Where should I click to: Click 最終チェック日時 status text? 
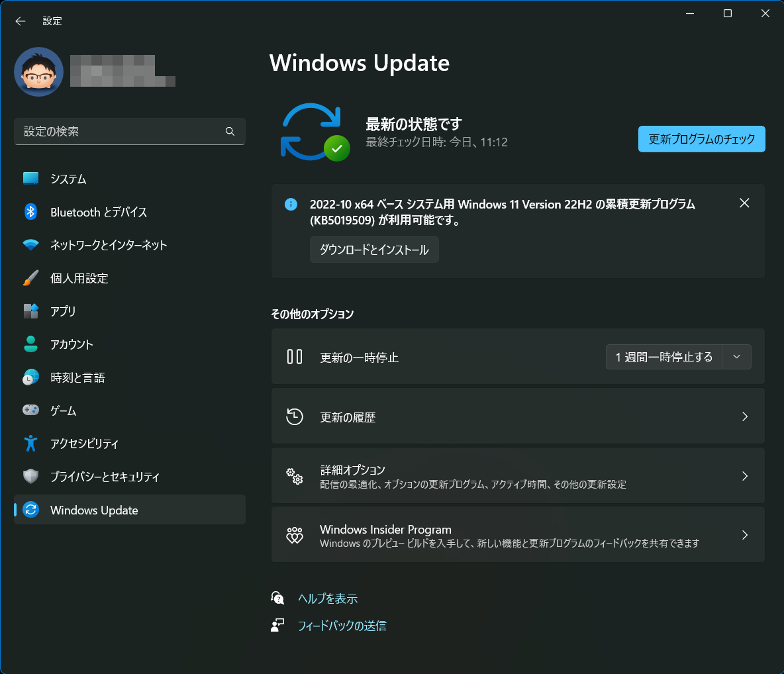point(436,142)
